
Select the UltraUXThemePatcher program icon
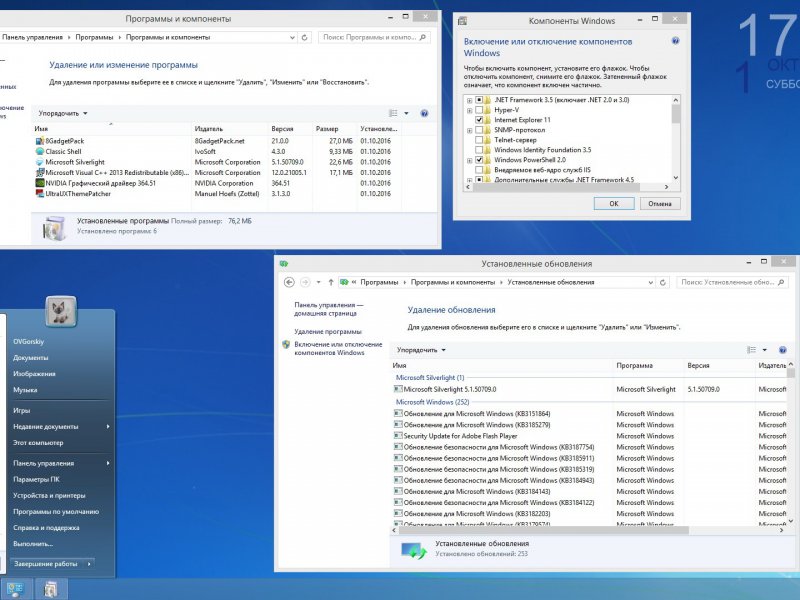[40, 194]
